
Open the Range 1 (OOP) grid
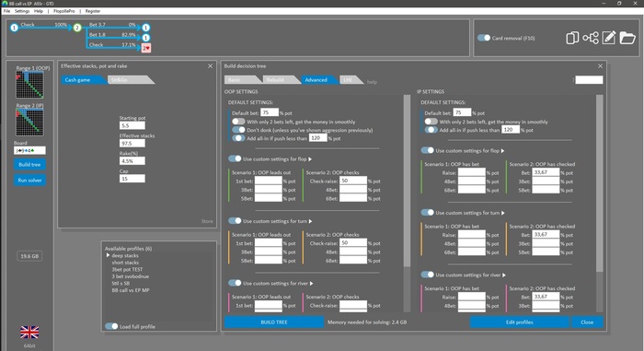(x=29, y=85)
